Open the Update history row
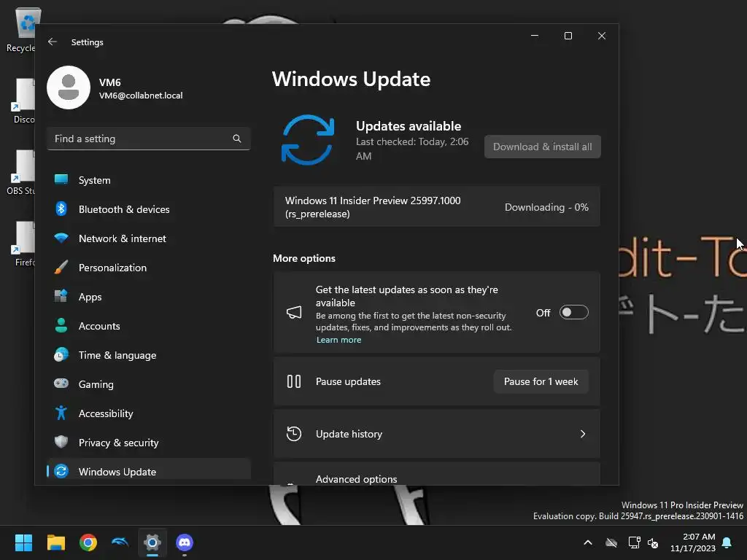The height and width of the screenshot is (560, 747). click(437, 434)
